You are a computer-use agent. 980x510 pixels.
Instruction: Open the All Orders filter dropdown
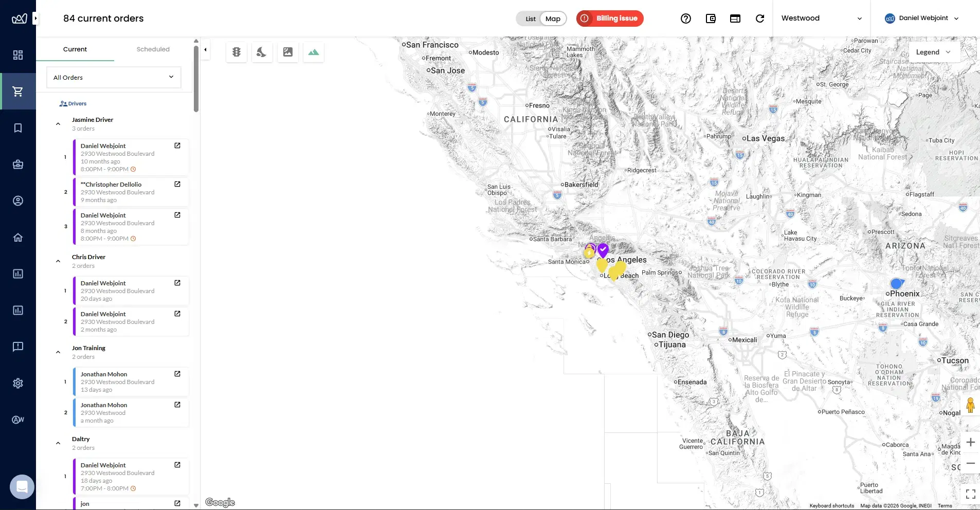tap(113, 77)
